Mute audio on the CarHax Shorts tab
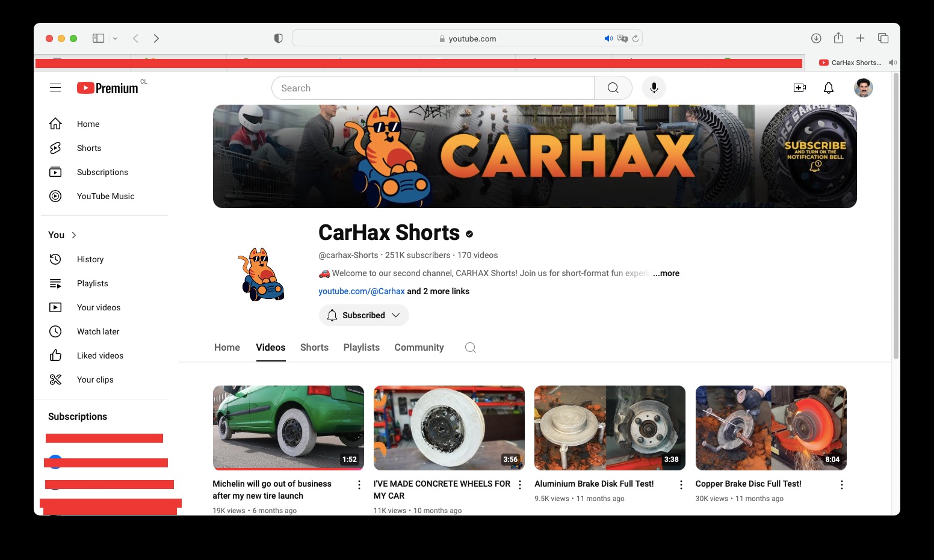934x560 pixels. 892,63
